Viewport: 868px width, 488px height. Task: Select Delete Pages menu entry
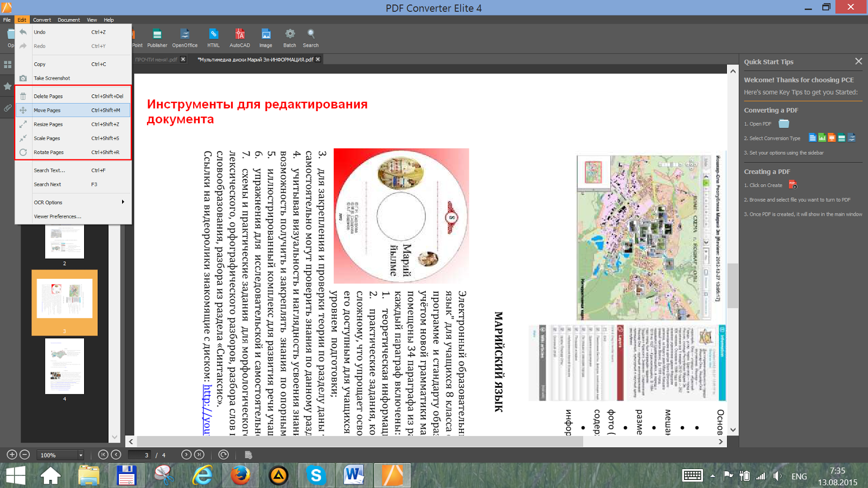[x=73, y=96]
